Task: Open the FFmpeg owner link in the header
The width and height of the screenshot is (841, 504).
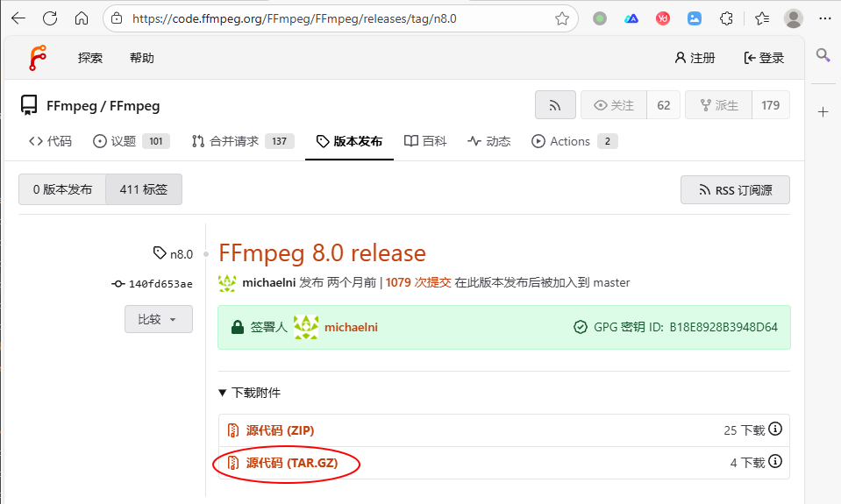Action: 72,106
